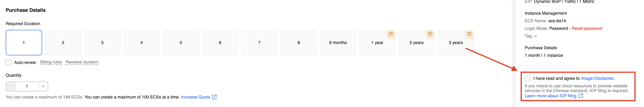The height and width of the screenshot is (107, 644).
Task: Pick the 6 month duration option
Action: pyautogui.click(x=220, y=43)
